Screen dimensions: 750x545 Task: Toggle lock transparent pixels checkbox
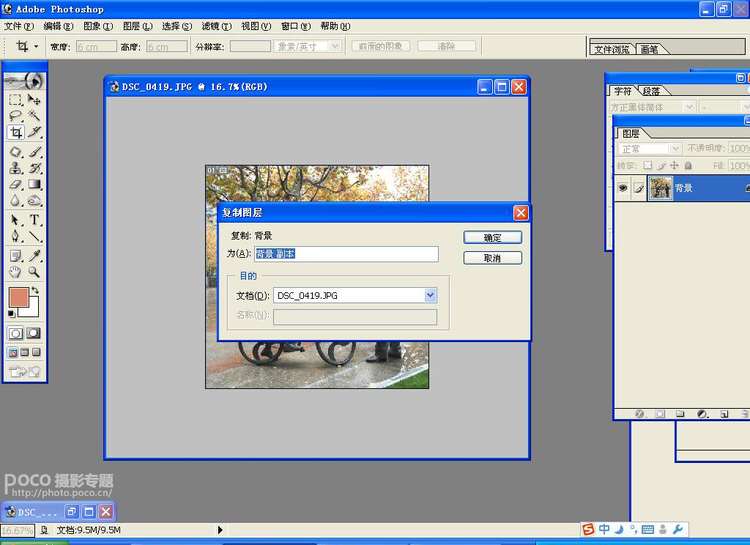647,166
